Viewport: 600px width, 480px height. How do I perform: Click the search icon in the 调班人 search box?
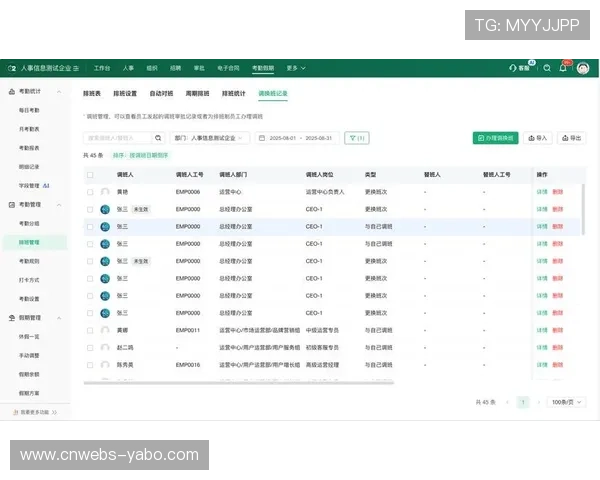[158, 138]
